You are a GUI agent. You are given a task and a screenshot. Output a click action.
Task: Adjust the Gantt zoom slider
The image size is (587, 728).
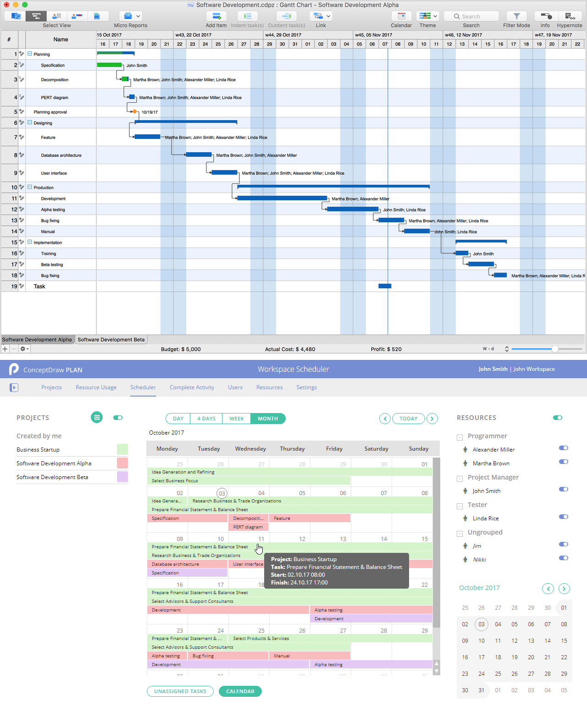[x=555, y=349]
